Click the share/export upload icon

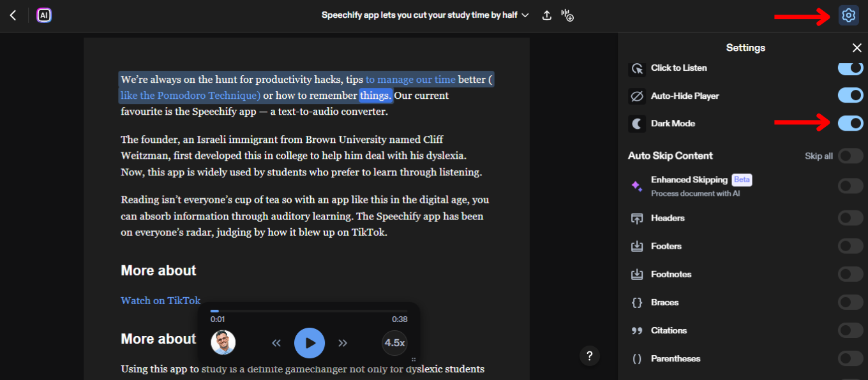(547, 15)
